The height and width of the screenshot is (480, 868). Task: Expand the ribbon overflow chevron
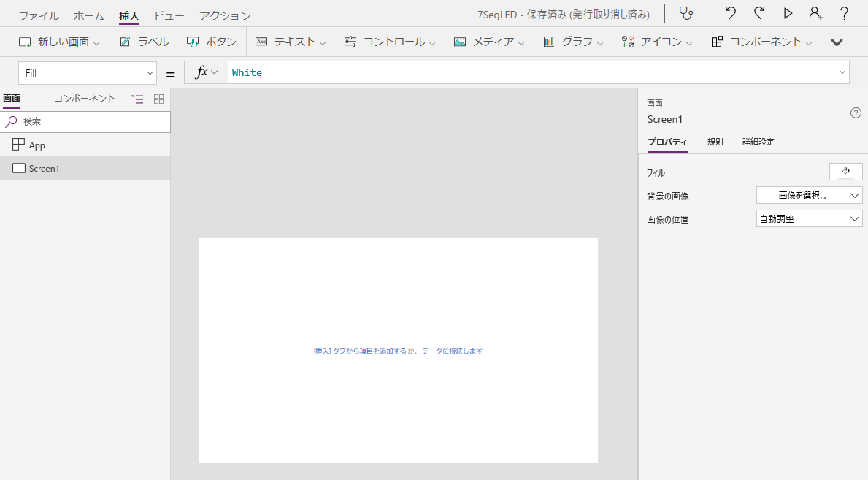[837, 42]
